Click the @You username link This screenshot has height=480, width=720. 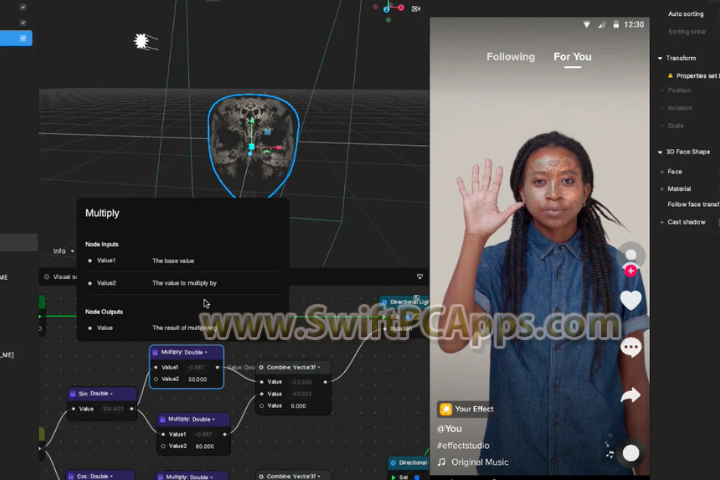point(449,429)
